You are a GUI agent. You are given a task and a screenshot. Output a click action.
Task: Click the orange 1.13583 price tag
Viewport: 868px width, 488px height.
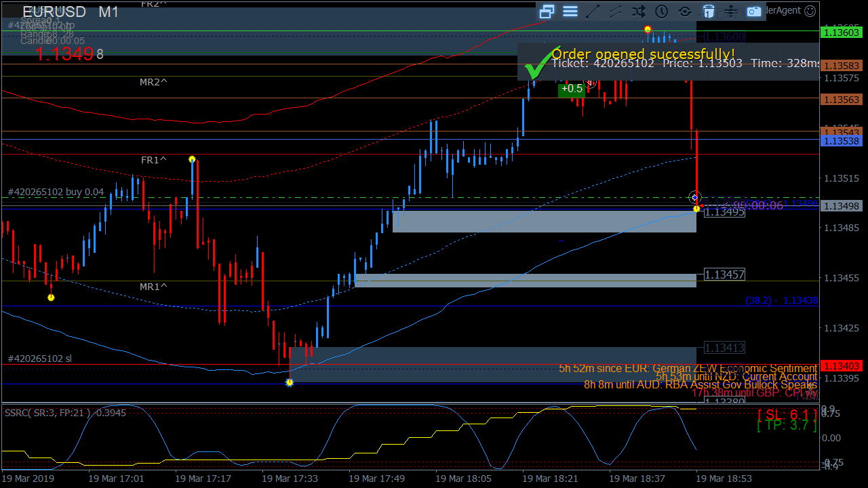841,66
